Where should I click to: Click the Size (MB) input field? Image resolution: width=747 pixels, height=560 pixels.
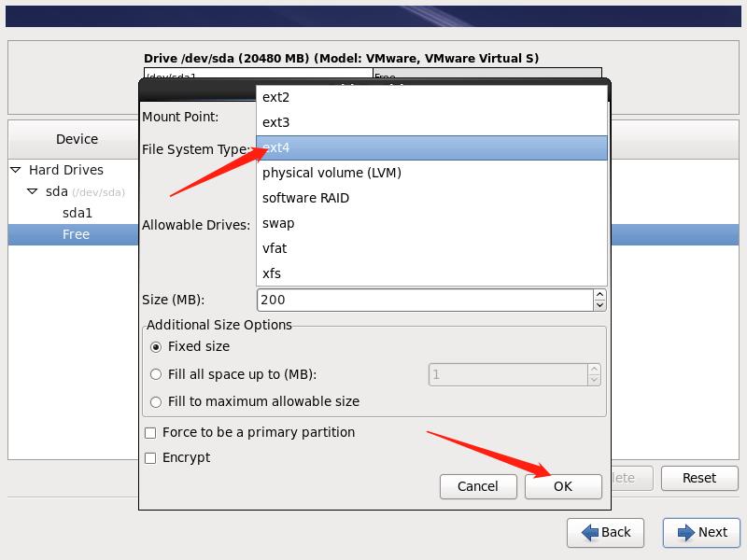[425, 300]
